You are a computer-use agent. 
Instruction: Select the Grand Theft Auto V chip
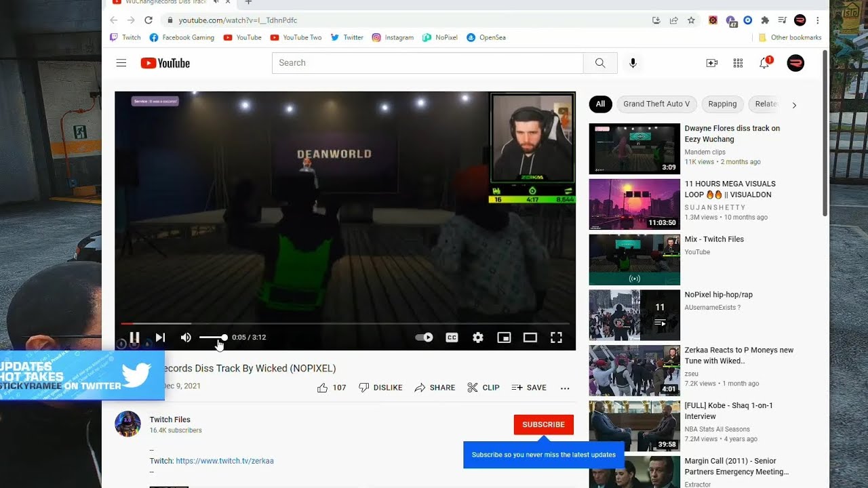656,104
